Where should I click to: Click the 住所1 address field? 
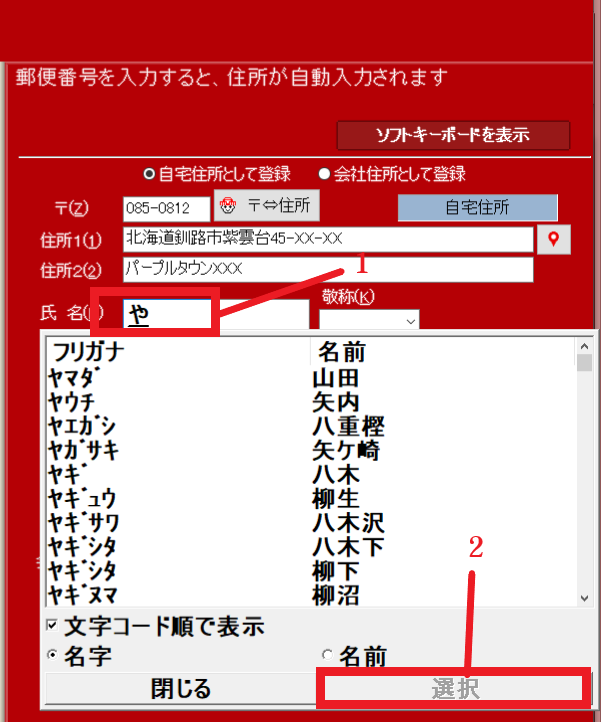[328, 239]
